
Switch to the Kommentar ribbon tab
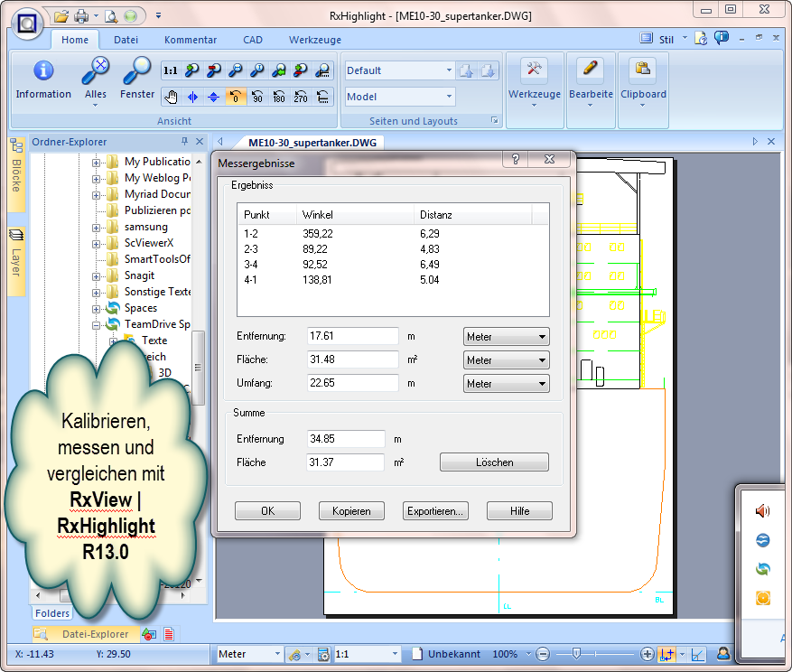[x=190, y=40]
